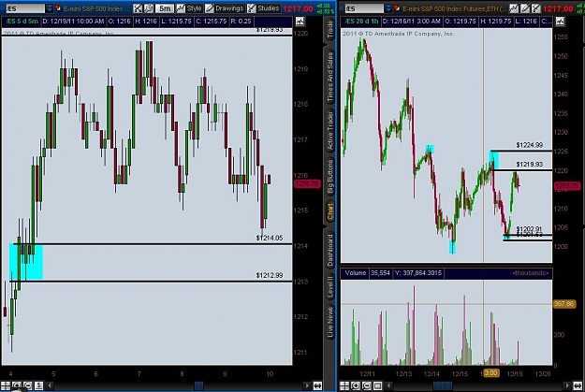The height and width of the screenshot is (392, 585).
Task: Open the Style menu in left chart
Action: [x=189, y=8]
